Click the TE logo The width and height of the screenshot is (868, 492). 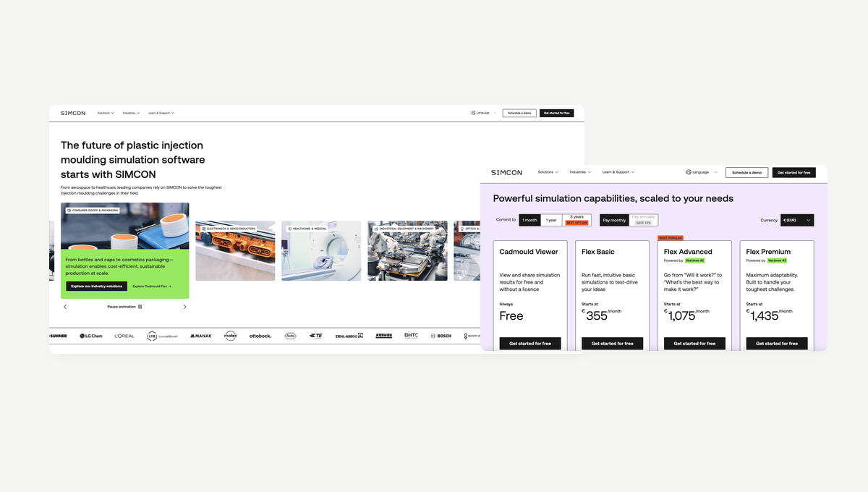coord(315,336)
